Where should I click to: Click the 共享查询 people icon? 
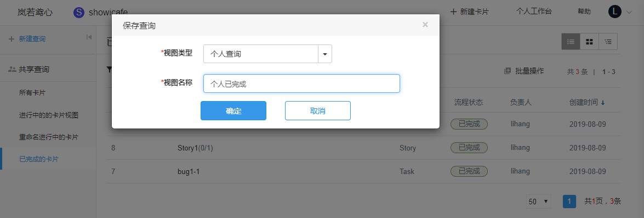[12, 70]
